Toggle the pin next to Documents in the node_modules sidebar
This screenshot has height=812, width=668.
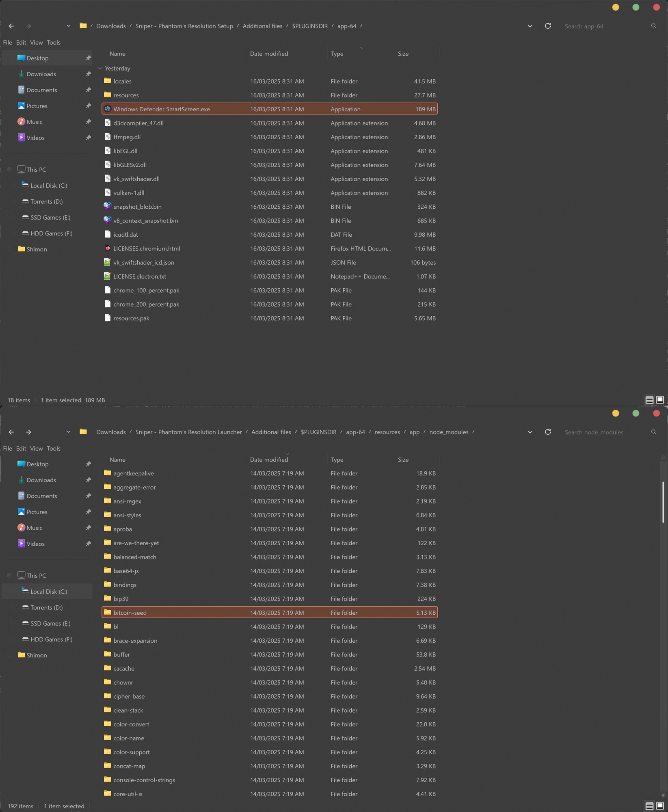[x=88, y=496]
